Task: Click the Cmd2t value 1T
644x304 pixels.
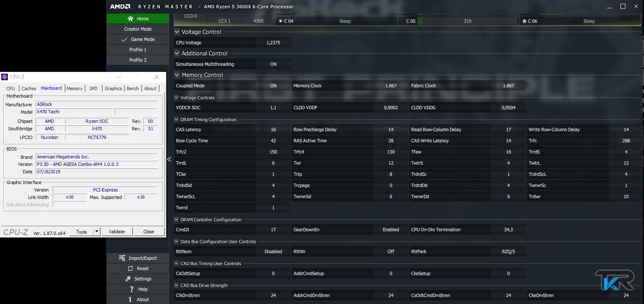Action: pos(273,230)
